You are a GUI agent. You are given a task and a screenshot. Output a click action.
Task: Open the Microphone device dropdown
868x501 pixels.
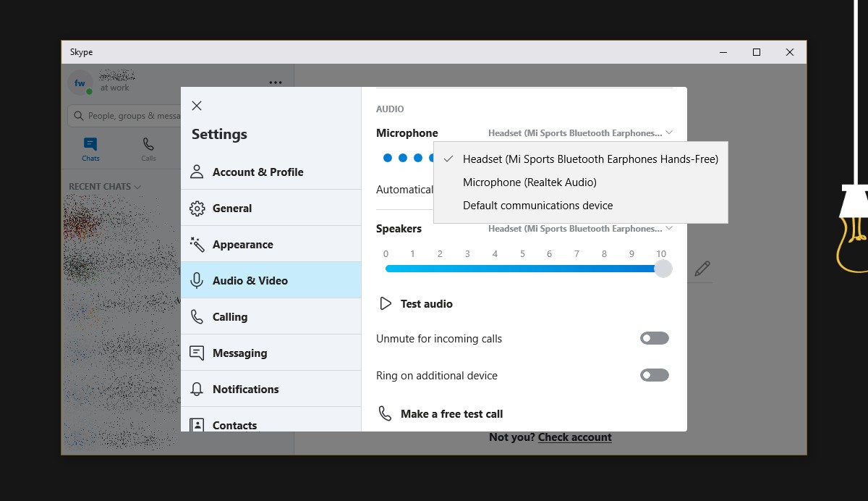[x=579, y=132]
